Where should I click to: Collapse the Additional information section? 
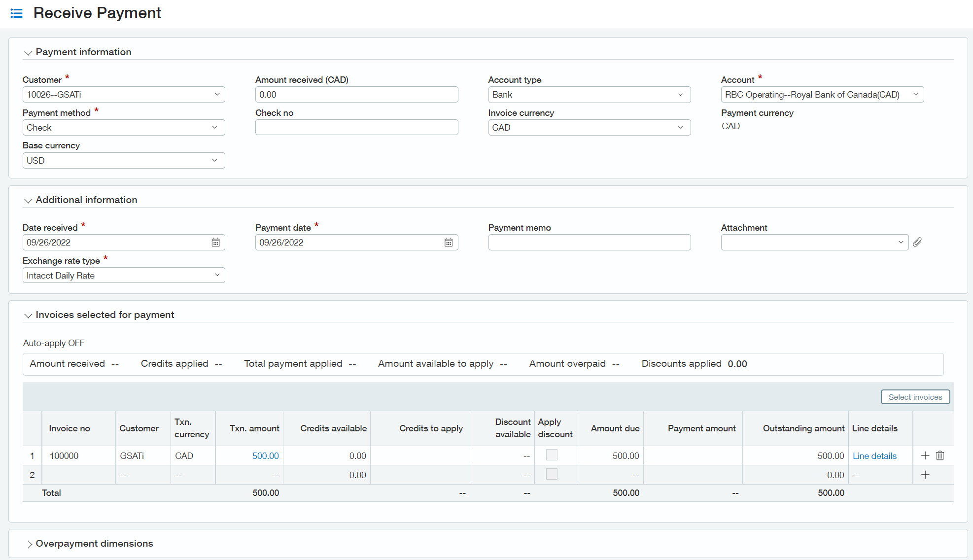click(x=28, y=201)
